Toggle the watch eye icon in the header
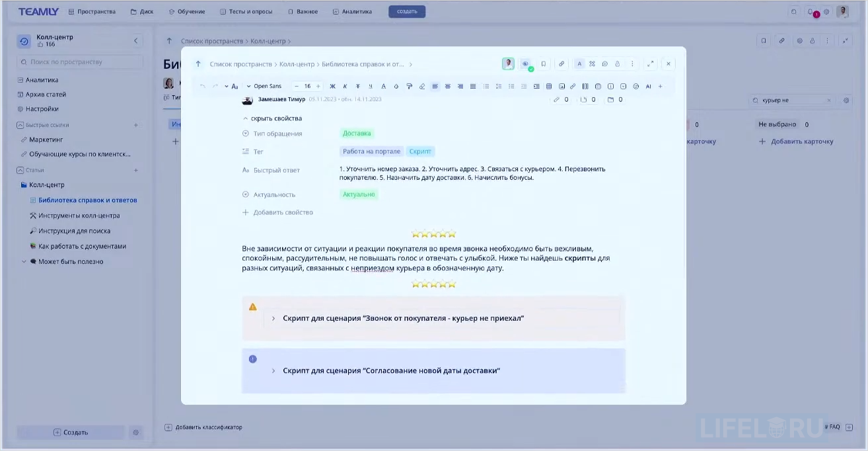Viewport: 868px width, 451px height. point(525,63)
